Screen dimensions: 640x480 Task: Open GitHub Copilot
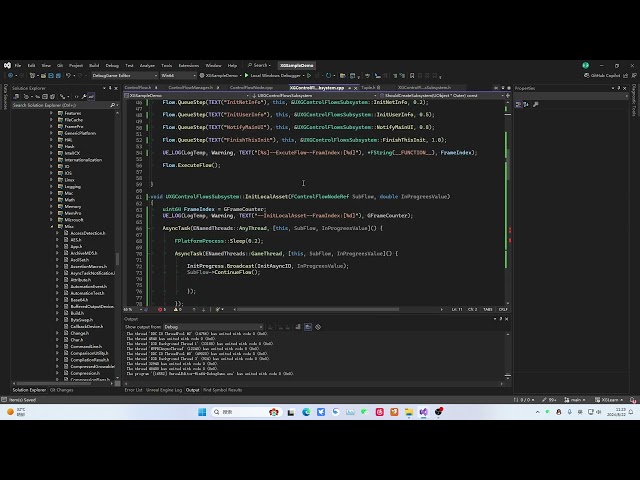coord(602,76)
